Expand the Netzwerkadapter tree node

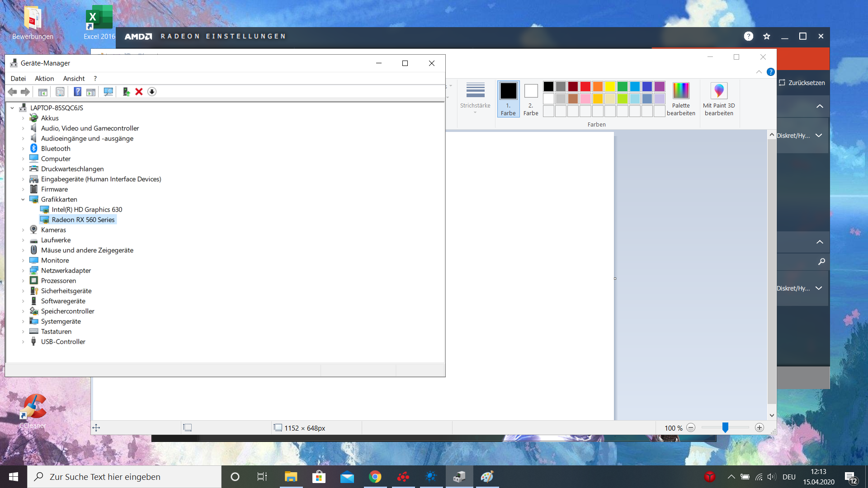[23, 271]
